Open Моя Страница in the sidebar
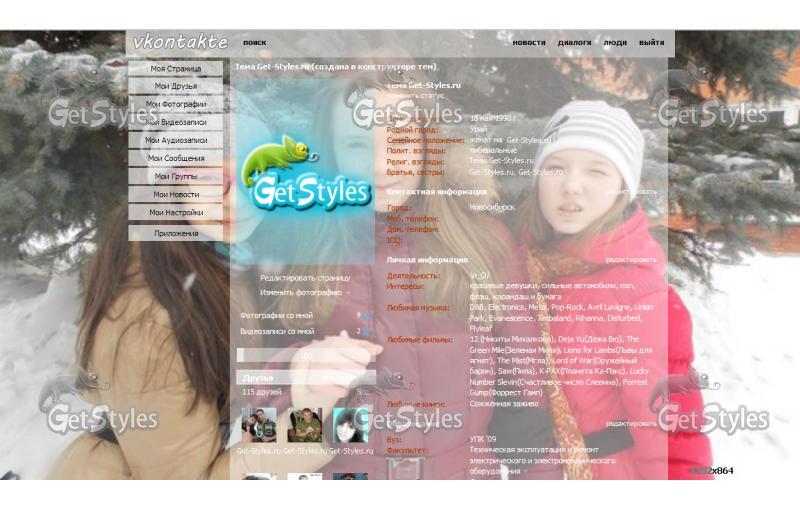800x509 pixels. (176, 69)
